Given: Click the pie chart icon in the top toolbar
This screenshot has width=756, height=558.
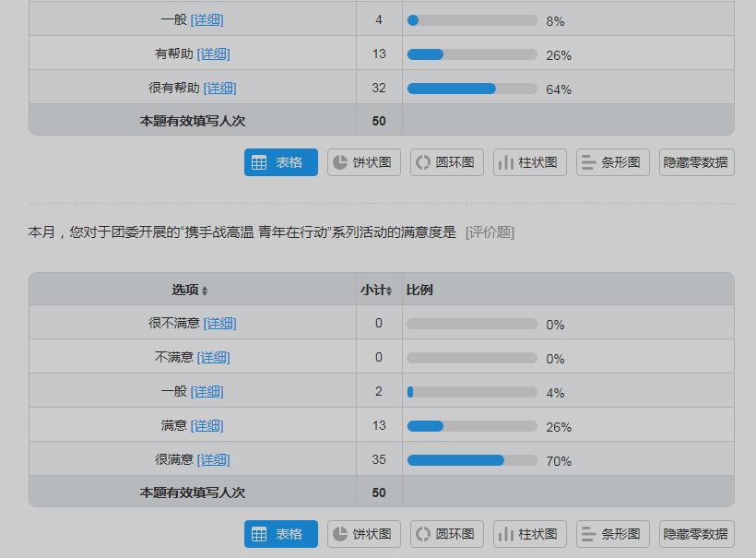Looking at the screenshot, I should coord(340,162).
